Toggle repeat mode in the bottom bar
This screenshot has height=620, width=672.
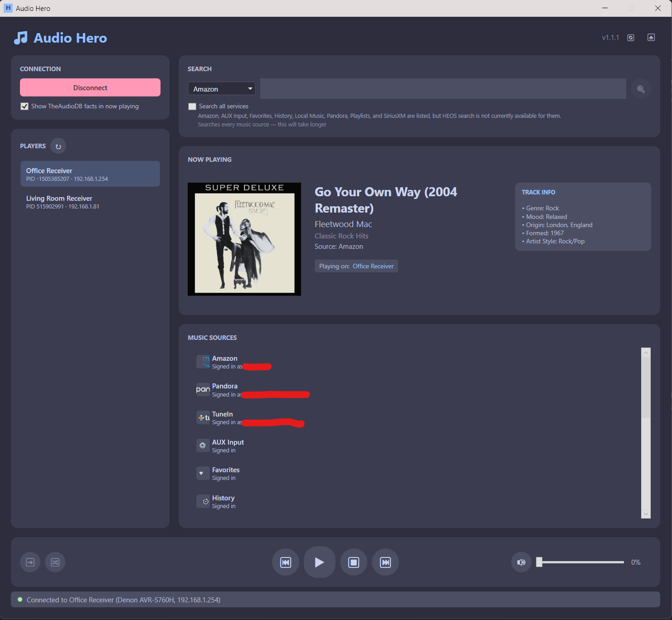tap(30, 562)
